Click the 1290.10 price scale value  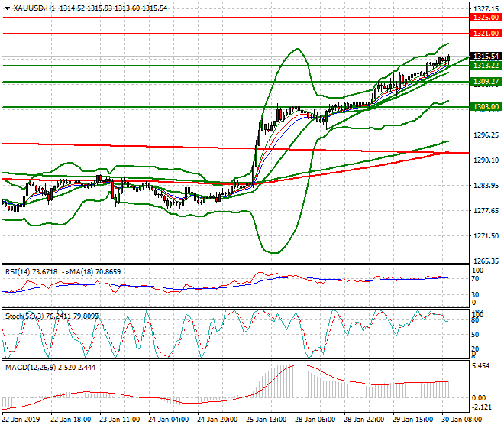click(486, 160)
